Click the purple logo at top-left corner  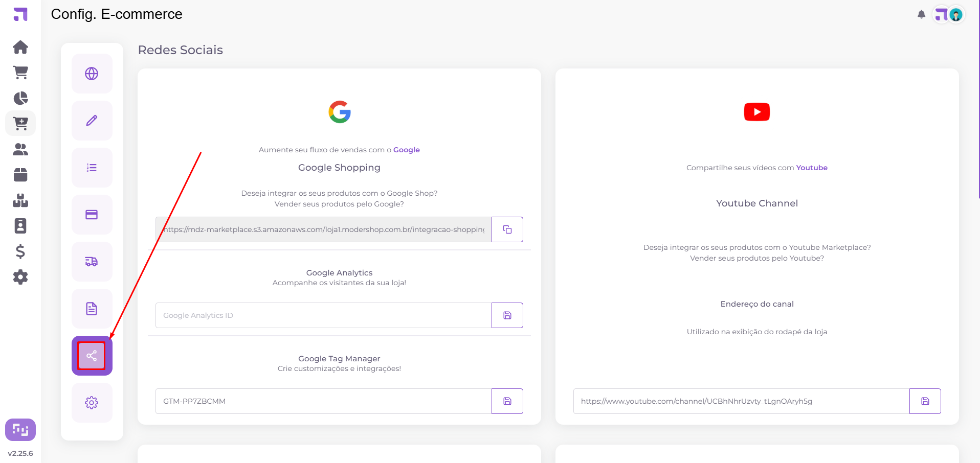(20, 14)
